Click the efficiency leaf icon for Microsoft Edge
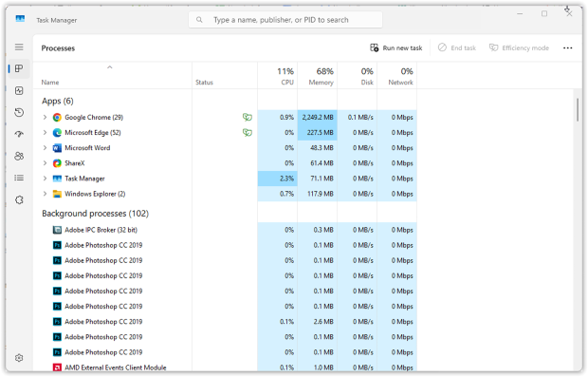 pos(248,133)
